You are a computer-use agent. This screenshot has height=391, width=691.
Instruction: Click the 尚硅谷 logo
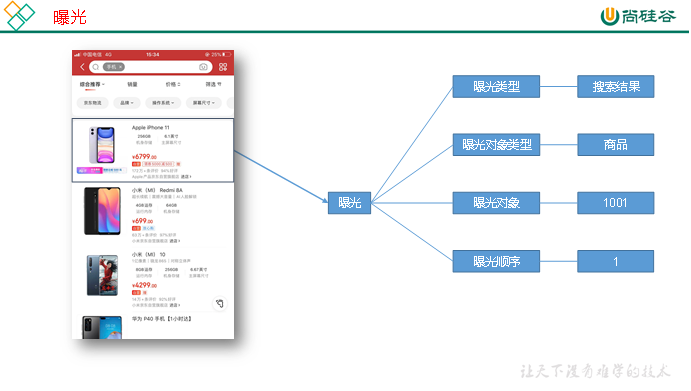point(638,16)
